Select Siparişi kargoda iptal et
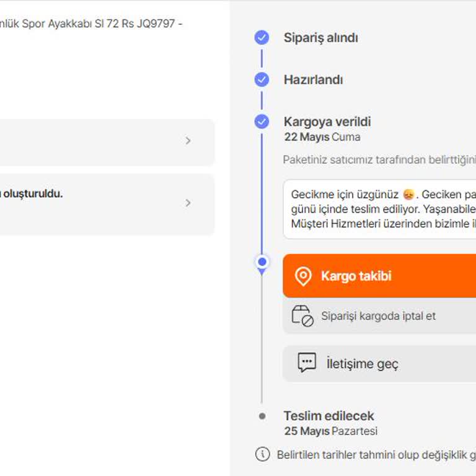Screen dimensions: 476x476 click(379, 315)
